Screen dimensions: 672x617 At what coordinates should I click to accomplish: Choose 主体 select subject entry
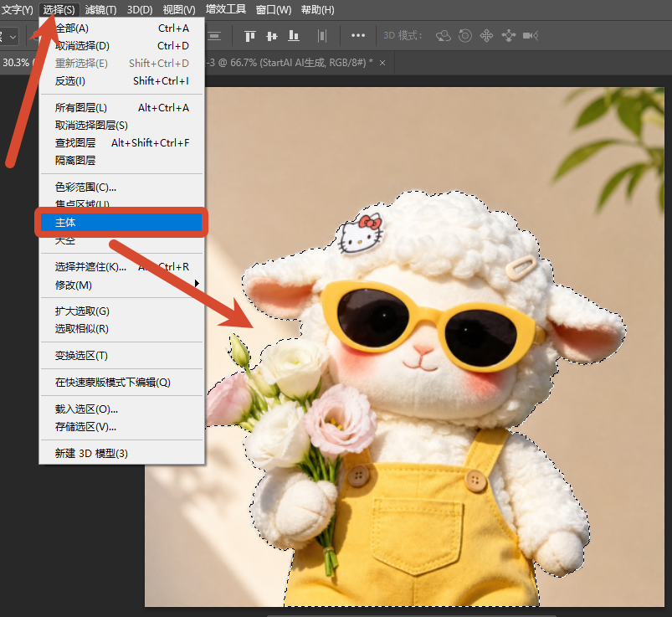[121, 223]
